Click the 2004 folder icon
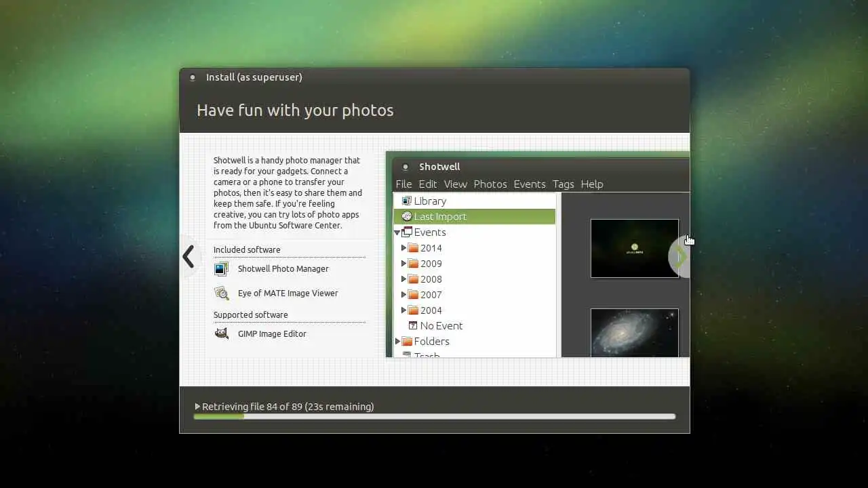 [413, 310]
